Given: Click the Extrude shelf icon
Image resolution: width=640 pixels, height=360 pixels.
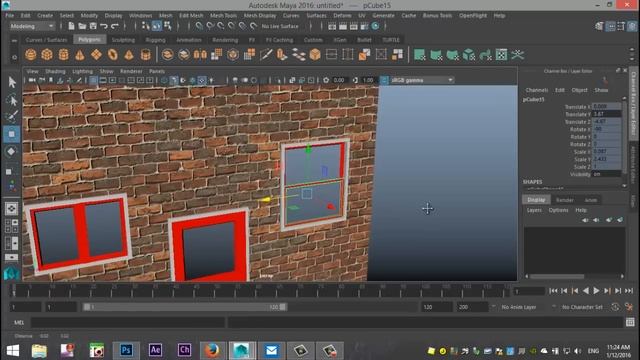Looking at the screenshot, I should 282,54.
